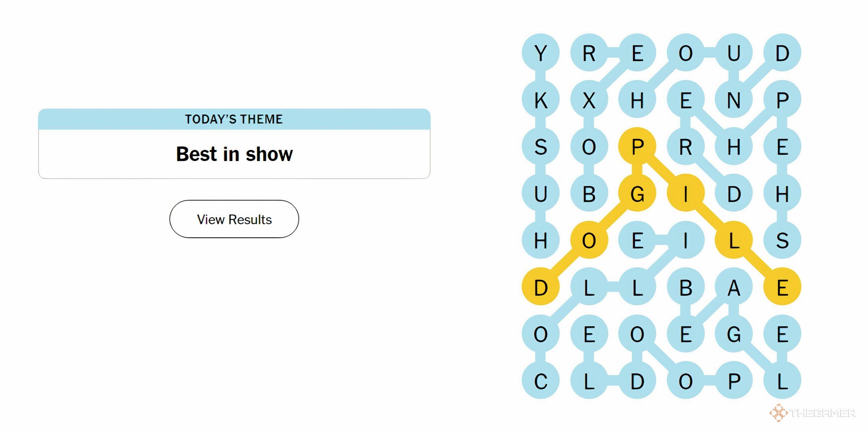Viewport: 868px width, 434px height.
Task: Tap the yellow E spangram tile
Action: 782,287
